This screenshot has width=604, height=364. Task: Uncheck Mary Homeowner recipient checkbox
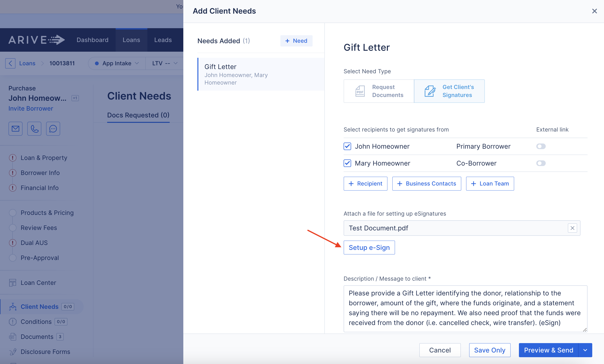pos(347,163)
